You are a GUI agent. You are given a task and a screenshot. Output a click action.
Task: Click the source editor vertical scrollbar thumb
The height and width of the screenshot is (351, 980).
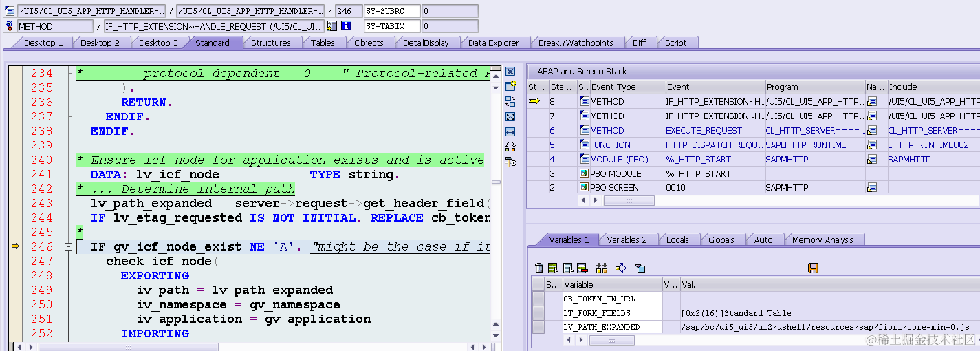(495, 182)
